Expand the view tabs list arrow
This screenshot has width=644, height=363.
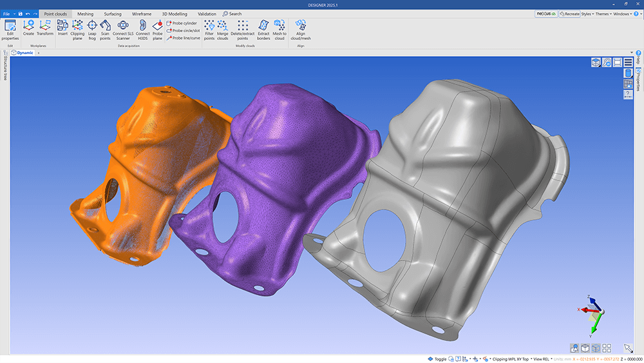click(632, 53)
